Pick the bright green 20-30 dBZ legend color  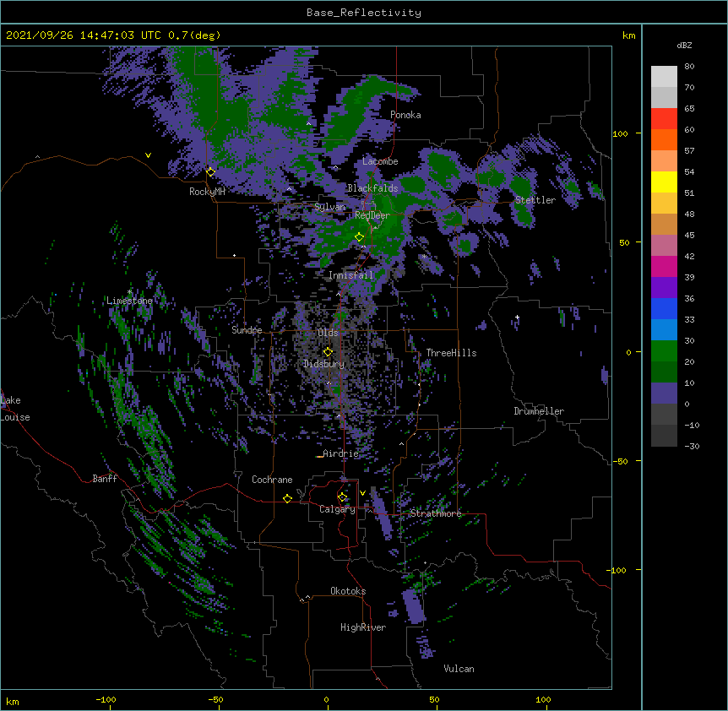[x=664, y=351]
